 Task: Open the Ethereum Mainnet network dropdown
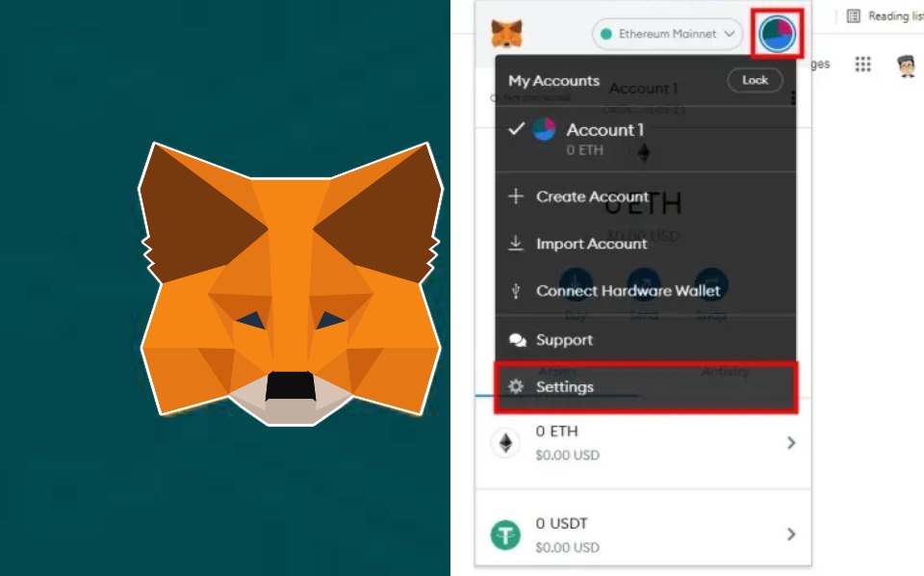click(x=667, y=35)
